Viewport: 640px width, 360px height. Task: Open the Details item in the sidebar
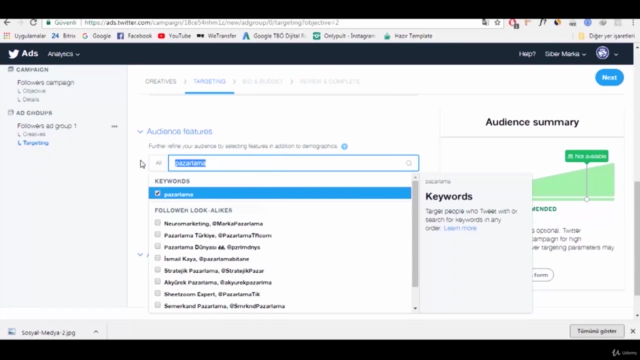click(x=31, y=100)
